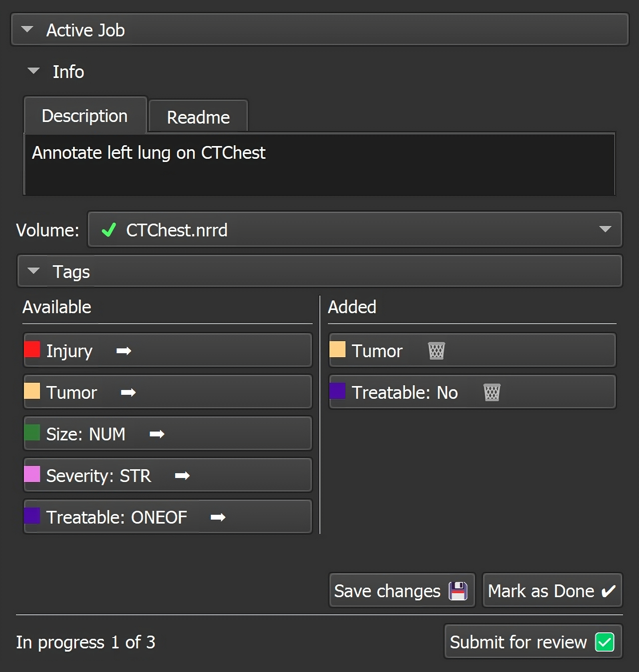Click the arrow beside Size: NUM tag

(x=157, y=434)
